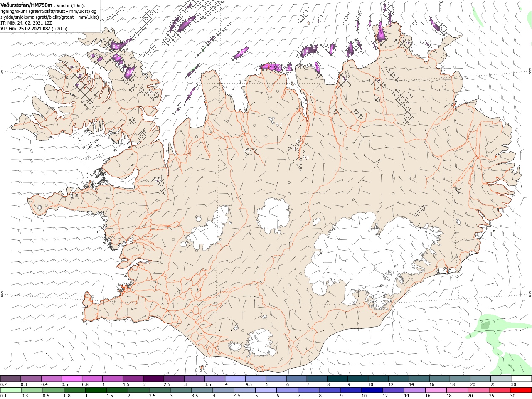The height and width of the screenshot is (399, 532).
Task: Click the violet lower-row swatch labeled 12
Action: [x=393, y=390]
